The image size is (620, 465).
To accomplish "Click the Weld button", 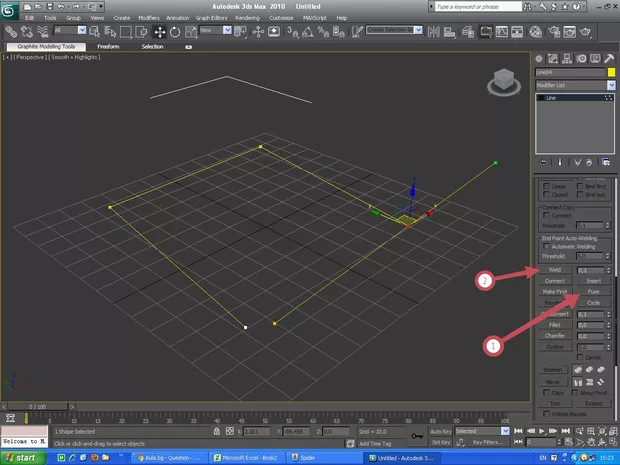I will [554, 270].
